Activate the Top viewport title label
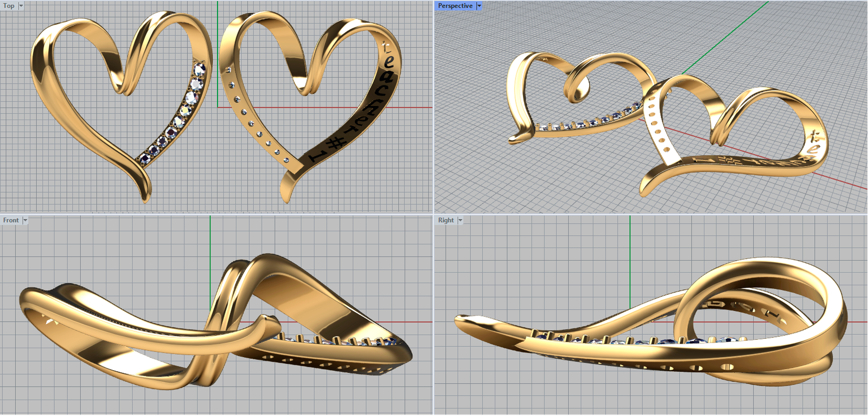868x419 pixels. click(9, 5)
